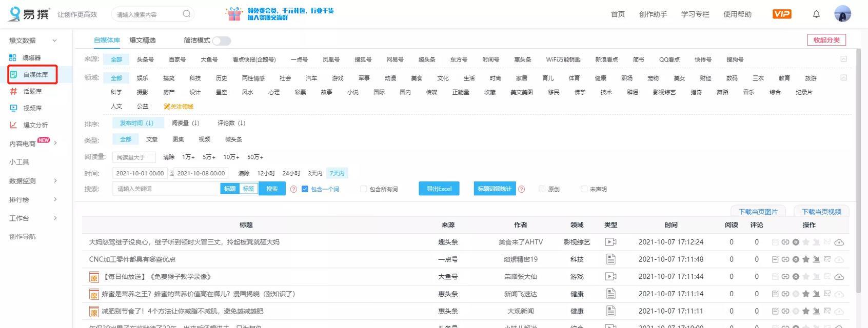
Task: Click the 易撰 logo
Action: (x=29, y=14)
